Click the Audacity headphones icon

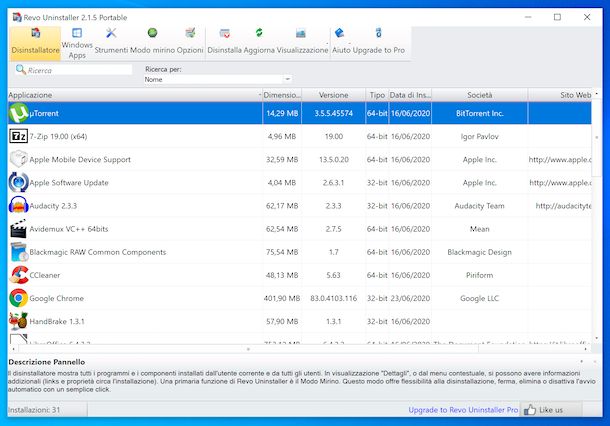click(18, 205)
